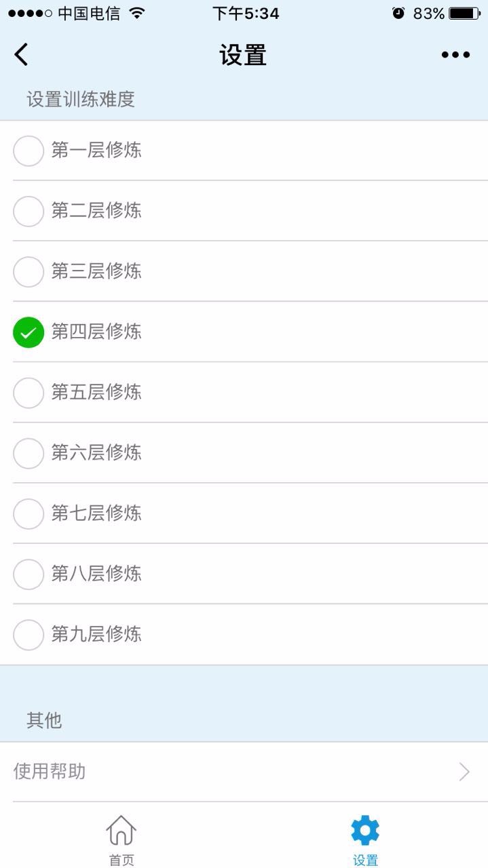Tap the home house icon
This screenshot has width=488, height=868.
click(x=121, y=830)
